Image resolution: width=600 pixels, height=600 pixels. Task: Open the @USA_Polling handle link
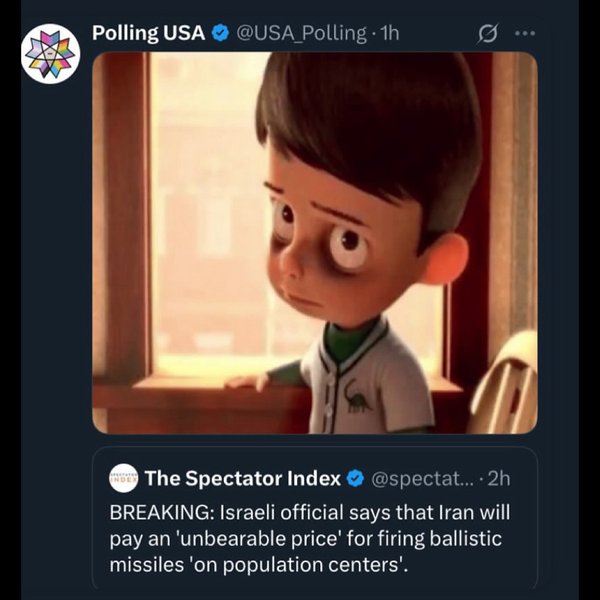[301, 33]
